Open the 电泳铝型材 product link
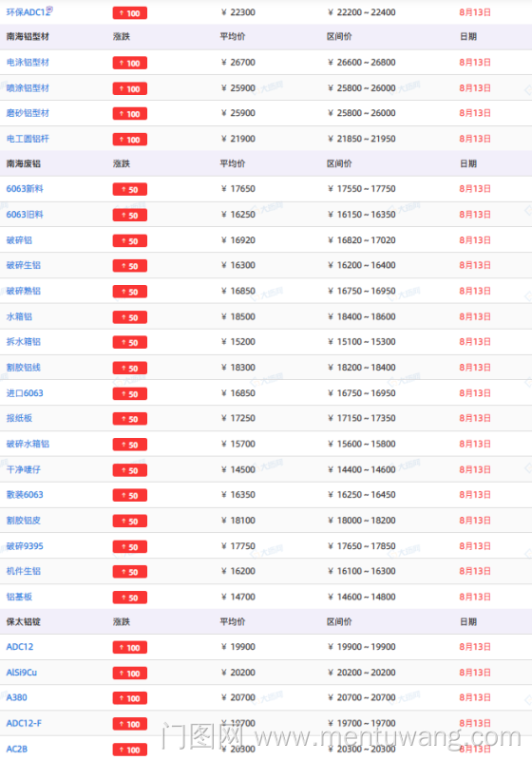This screenshot has width=532, height=760. click(x=28, y=62)
